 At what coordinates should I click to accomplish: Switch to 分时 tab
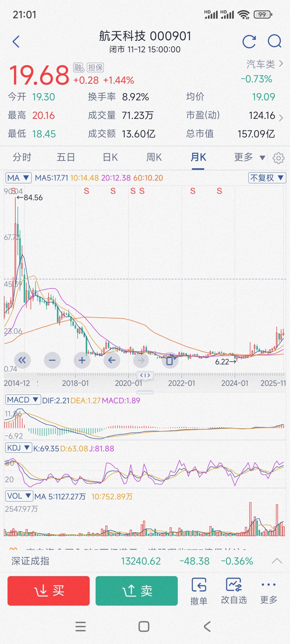tap(22, 157)
